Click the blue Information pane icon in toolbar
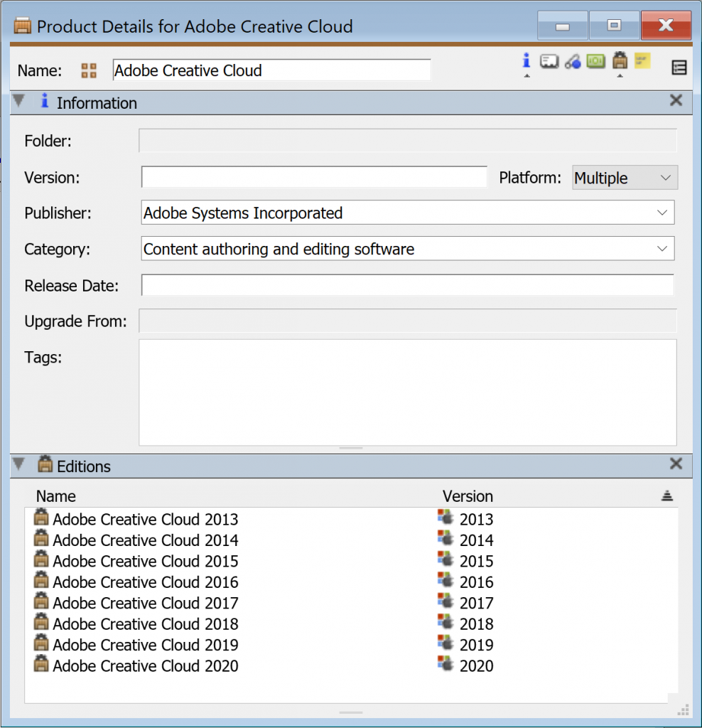The image size is (702, 728). (x=526, y=61)
